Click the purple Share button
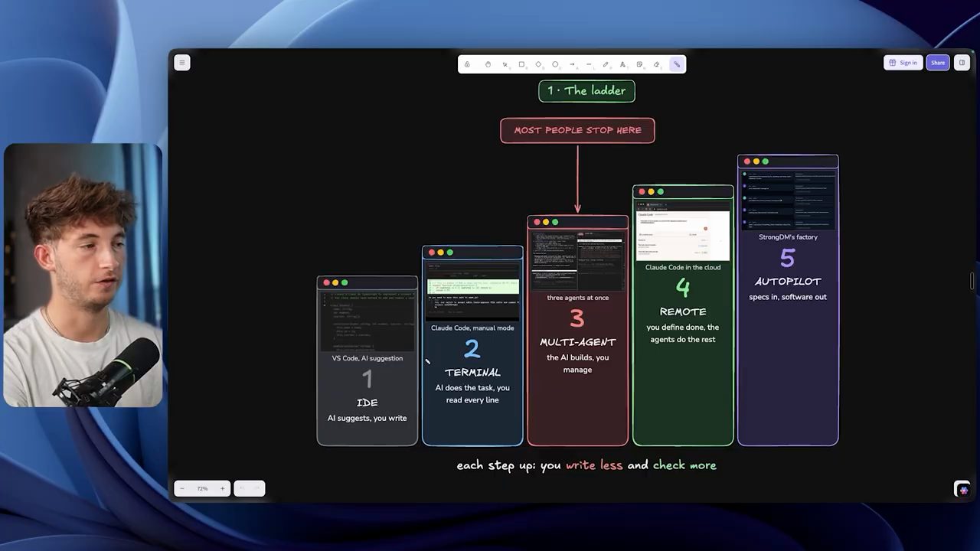 (938, 63)
